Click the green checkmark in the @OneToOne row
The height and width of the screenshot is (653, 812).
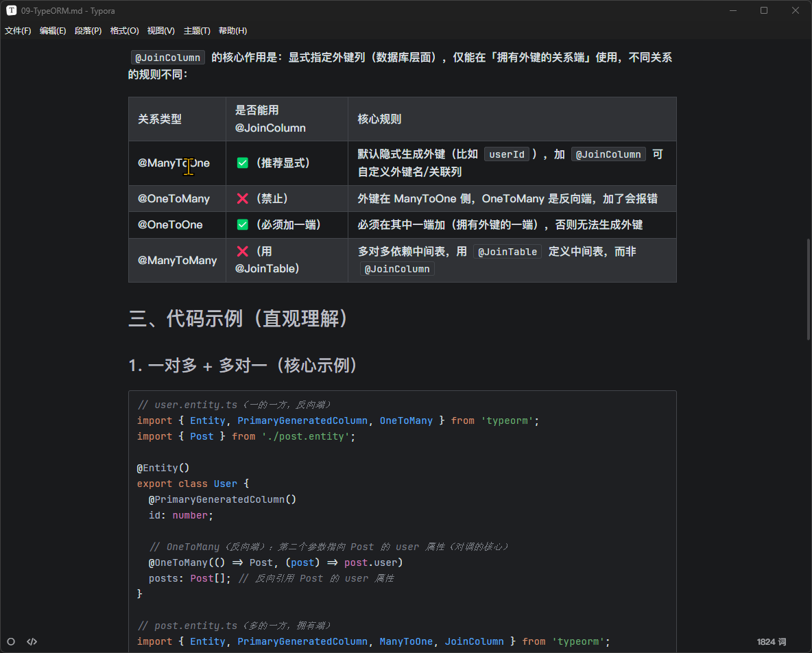point(242,225)
